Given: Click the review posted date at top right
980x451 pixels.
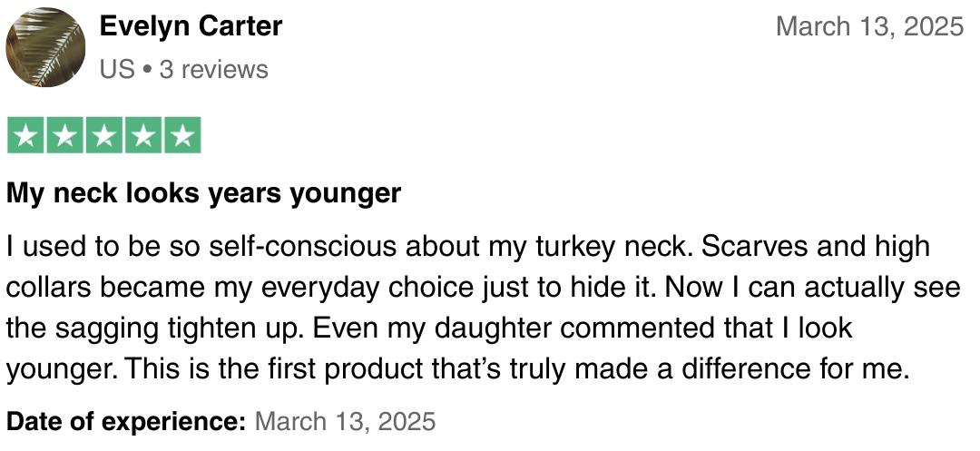Looking at the screenshot, I should 869,26.
